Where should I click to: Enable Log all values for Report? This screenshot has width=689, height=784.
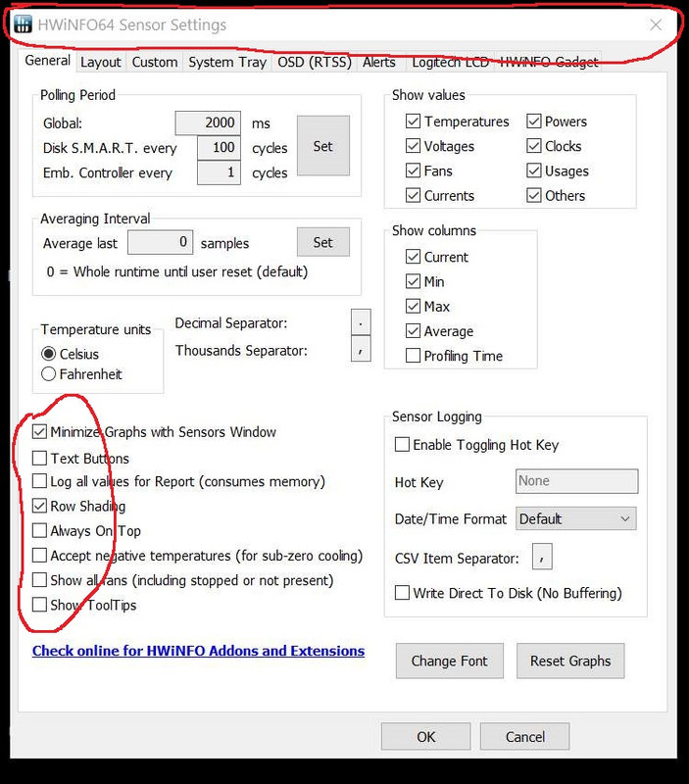tap(39, 481)
